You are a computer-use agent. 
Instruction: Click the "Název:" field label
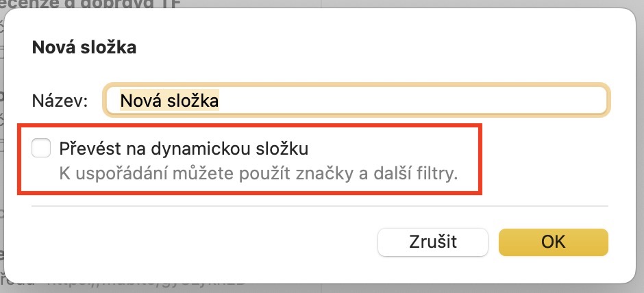pyautogui.click(x=60, y=101)
